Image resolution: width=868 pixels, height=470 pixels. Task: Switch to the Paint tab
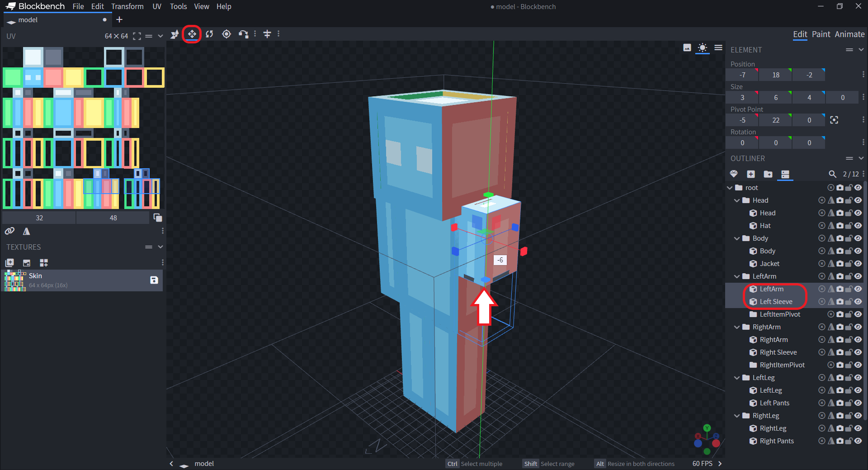click(x=821, y=34)
